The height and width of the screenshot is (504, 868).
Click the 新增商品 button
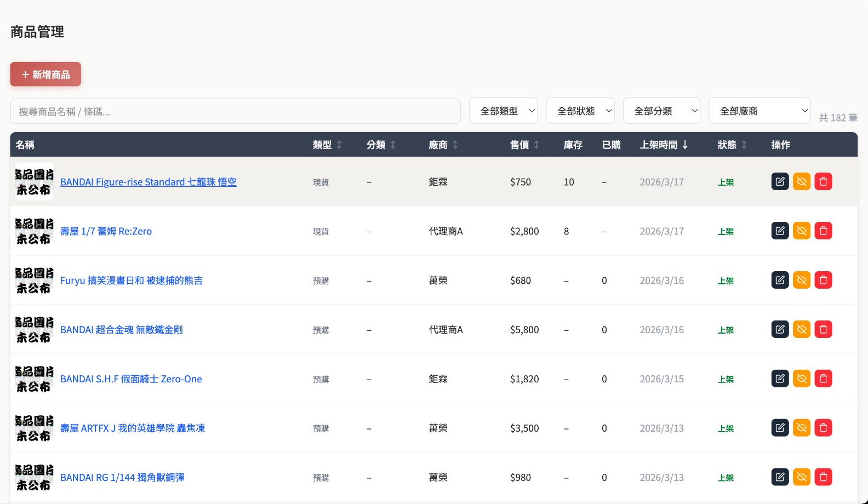pos(45,74)
